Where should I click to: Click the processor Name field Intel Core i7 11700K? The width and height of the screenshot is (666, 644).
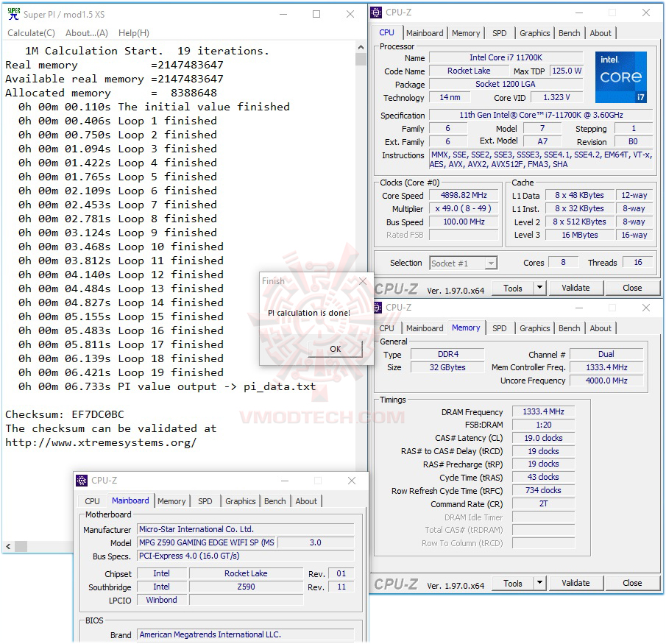click(506, 57)
